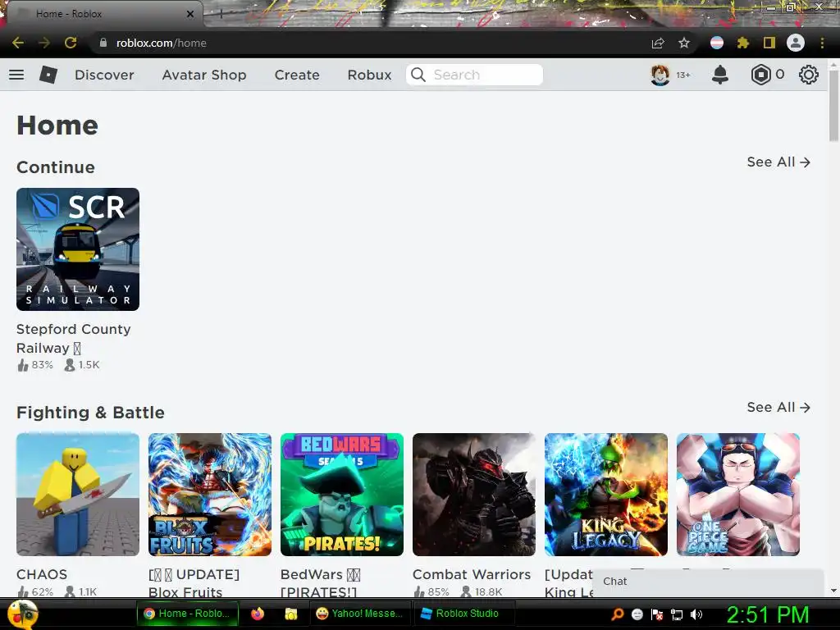Click See All for Continue section
This screenshot has width=840, height=630.
[x=778, y=162]
